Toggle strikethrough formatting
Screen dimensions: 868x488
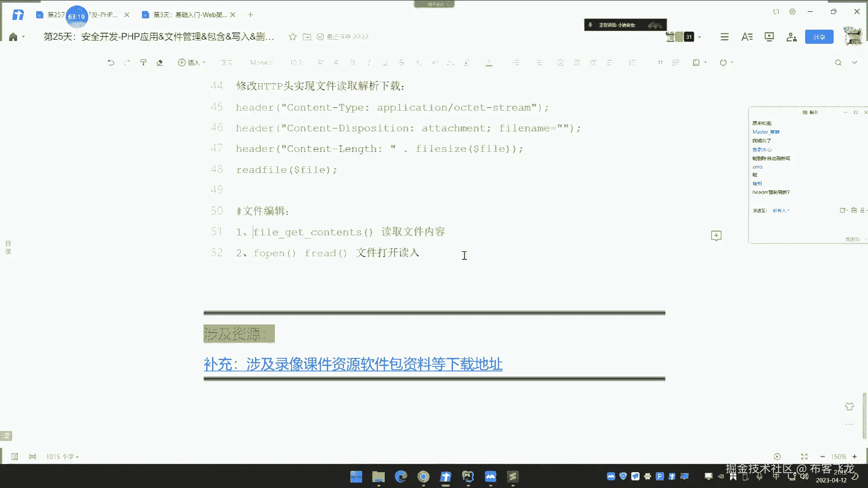401,63
